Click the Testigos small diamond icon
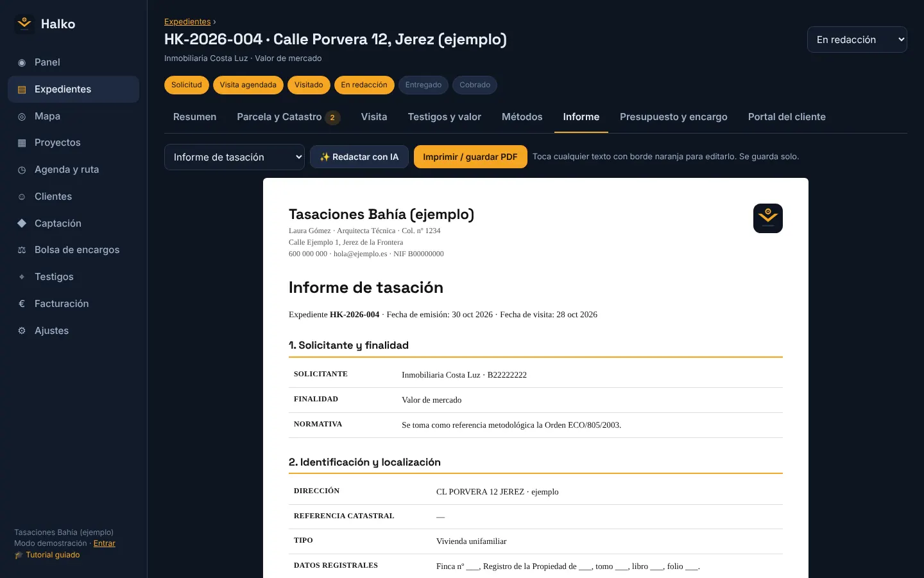The height and width of the screenshot is (578, 924). click(22, 277)
